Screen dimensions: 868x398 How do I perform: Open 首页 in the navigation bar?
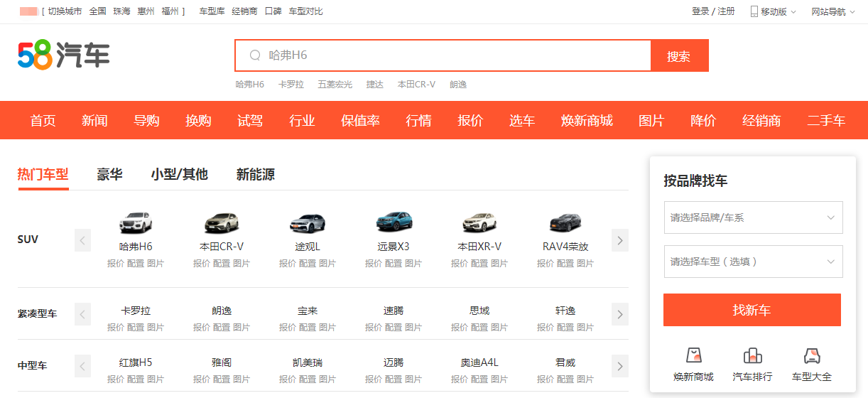tap(43, 121)
